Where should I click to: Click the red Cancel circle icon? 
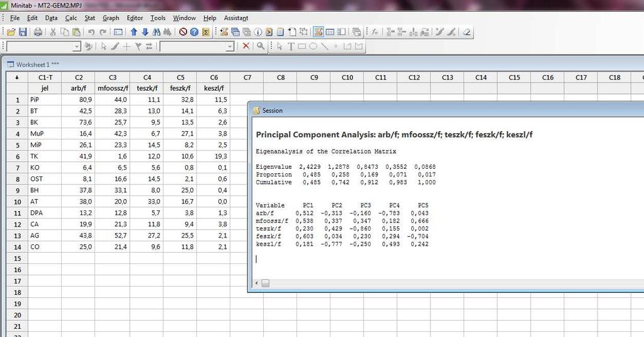click(183, 32)
